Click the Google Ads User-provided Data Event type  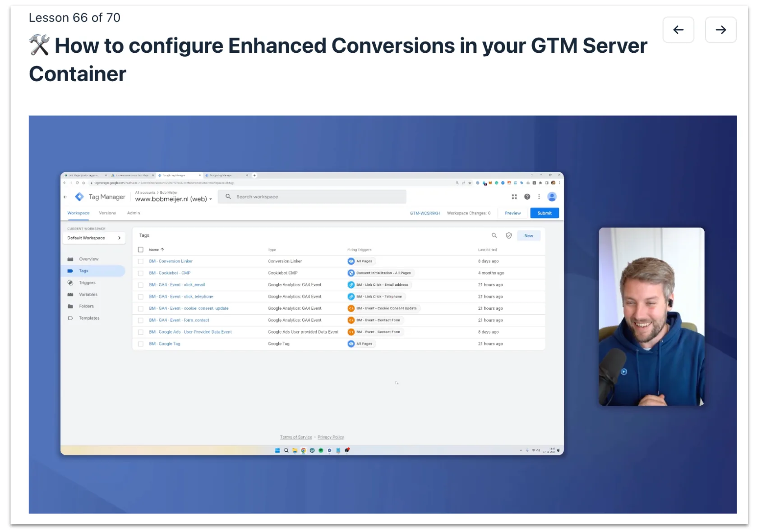pyautogui.click(x=303, y=332)
